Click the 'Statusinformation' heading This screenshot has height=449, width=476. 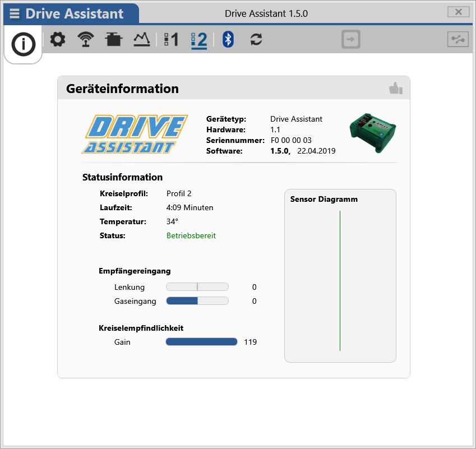122,177
